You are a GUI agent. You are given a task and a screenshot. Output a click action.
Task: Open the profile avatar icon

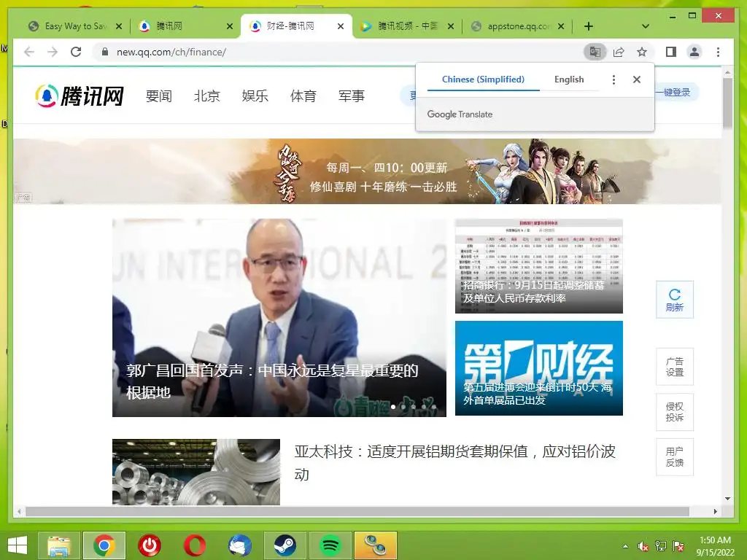point(694,52)
